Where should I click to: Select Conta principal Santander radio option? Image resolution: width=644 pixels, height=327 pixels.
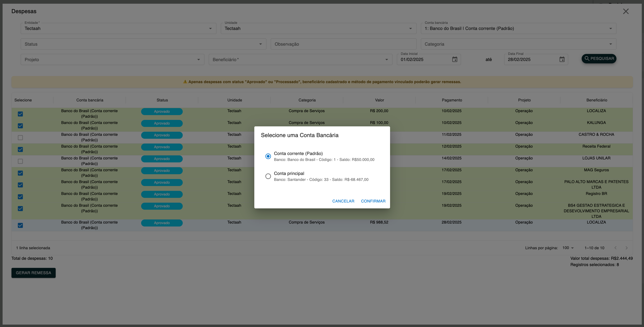[x=268, y=176]
